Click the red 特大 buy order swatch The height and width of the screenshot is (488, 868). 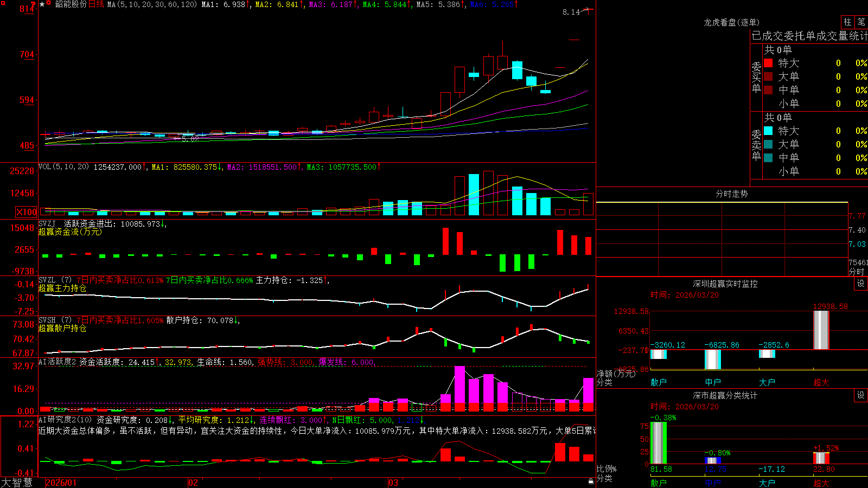(768, 63)
